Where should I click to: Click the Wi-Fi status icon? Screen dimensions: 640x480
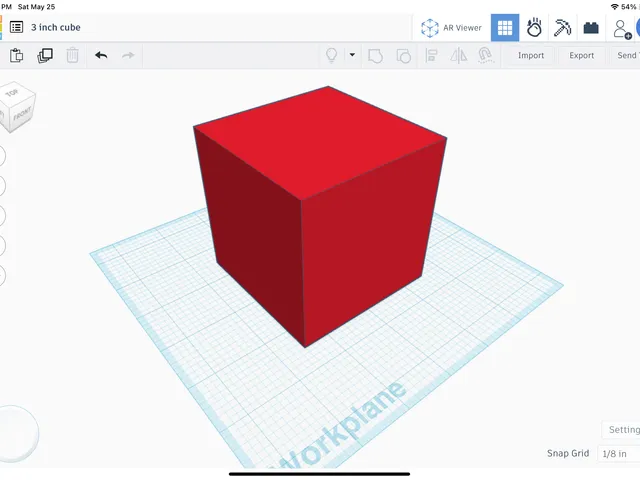pyautogui.click(x=614, y=7)
